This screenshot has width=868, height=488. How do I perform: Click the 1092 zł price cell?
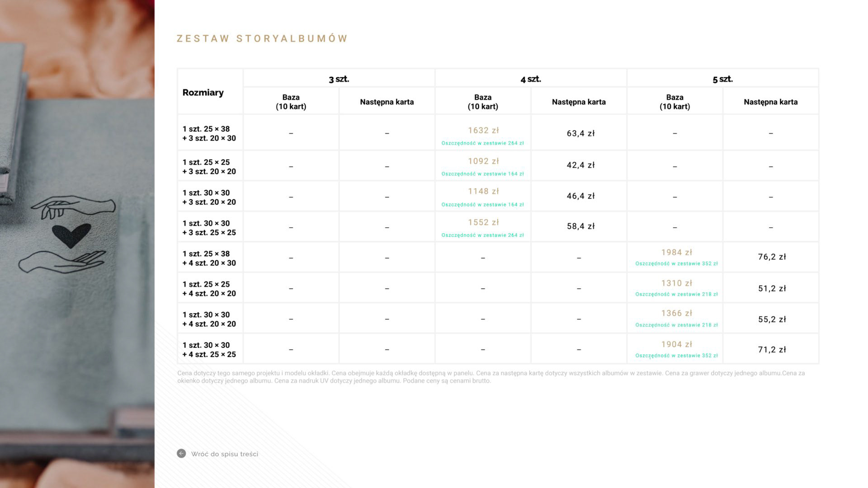483,161
